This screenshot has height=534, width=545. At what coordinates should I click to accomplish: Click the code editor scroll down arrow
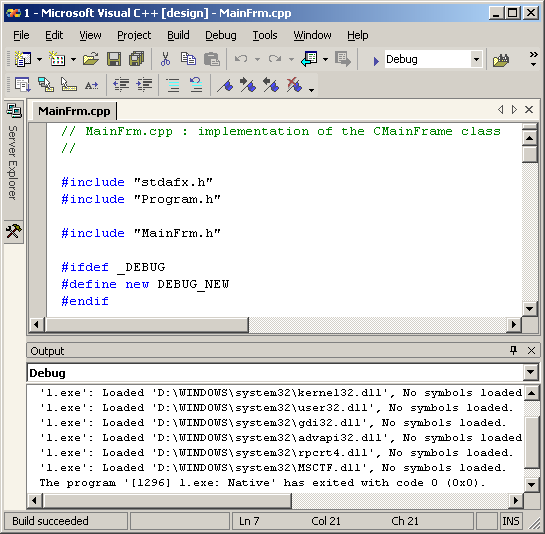pos(529,308)
